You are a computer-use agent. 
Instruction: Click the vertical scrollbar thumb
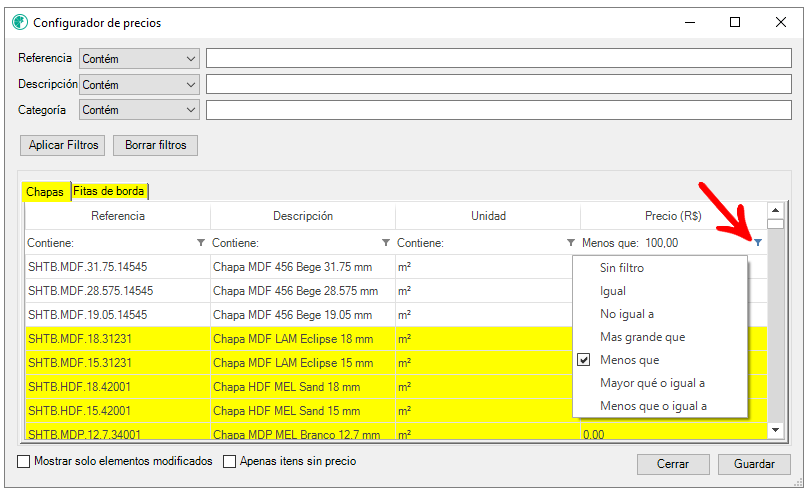[775, 225]
